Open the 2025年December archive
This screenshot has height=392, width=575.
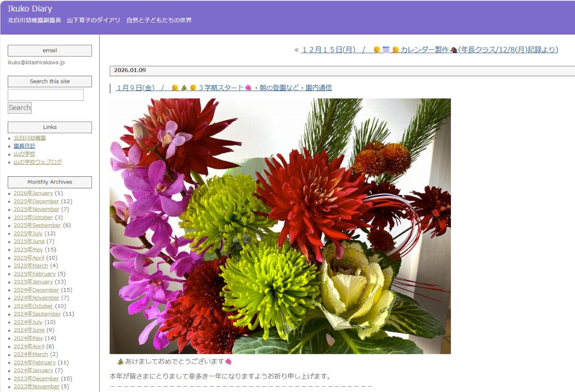(x=36, y=201)
